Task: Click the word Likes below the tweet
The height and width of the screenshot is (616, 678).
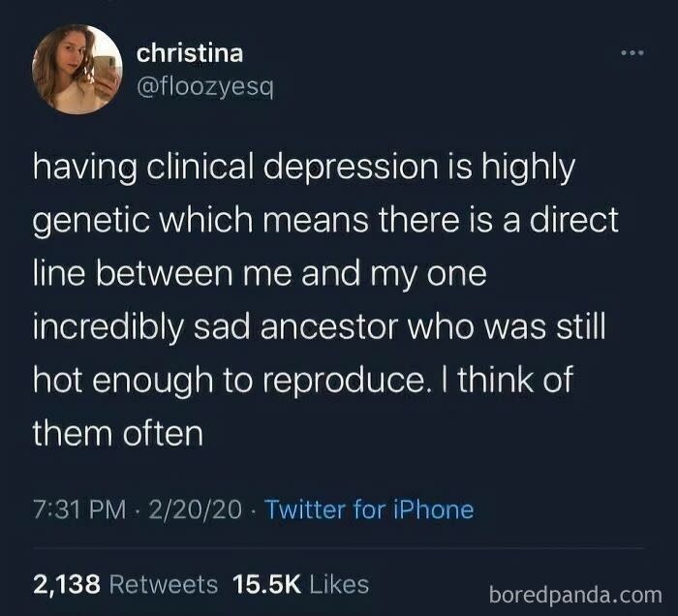Action: point(339,583)
